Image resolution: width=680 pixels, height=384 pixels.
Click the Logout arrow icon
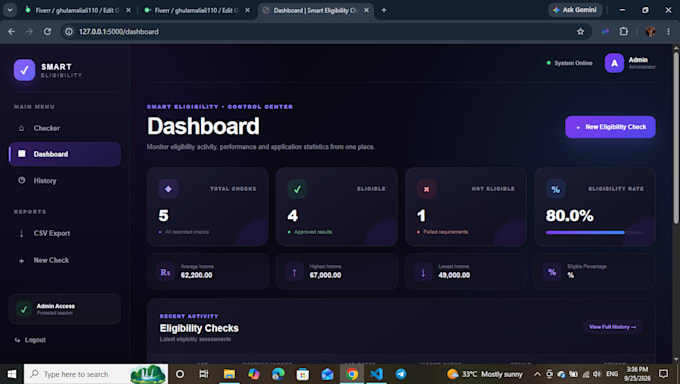[17, 340]
